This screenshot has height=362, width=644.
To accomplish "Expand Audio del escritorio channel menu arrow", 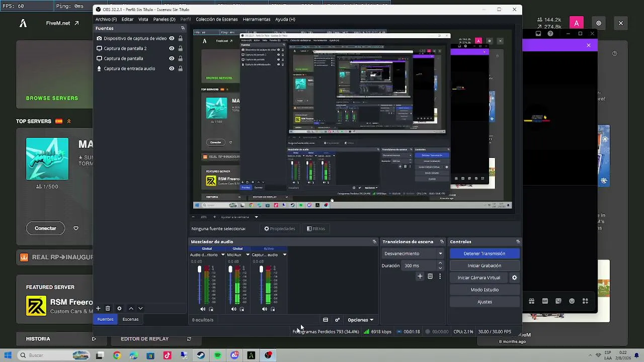I will pyautogui.click(x=223, y=255).
